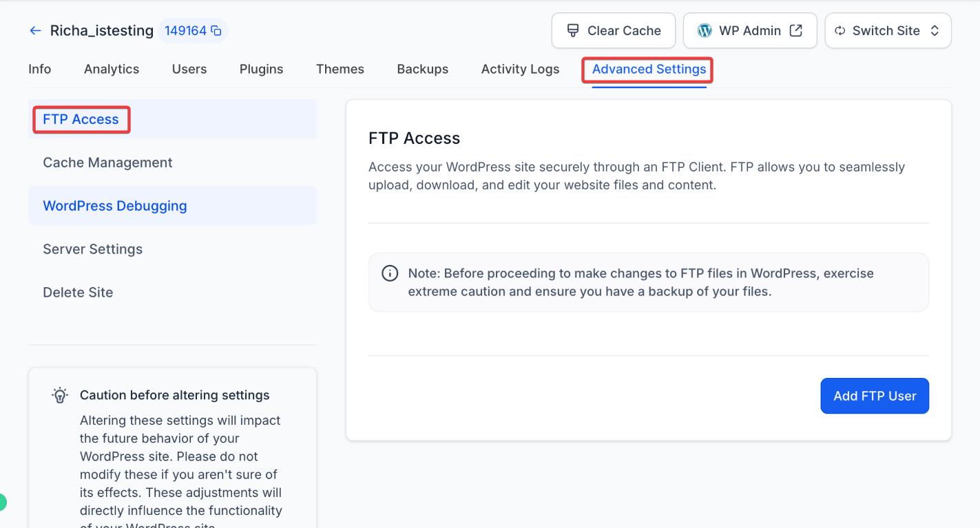980x528 pixels.
Task: Select the Themes tab
Action: pyautogui.click(x=340, y=70)
